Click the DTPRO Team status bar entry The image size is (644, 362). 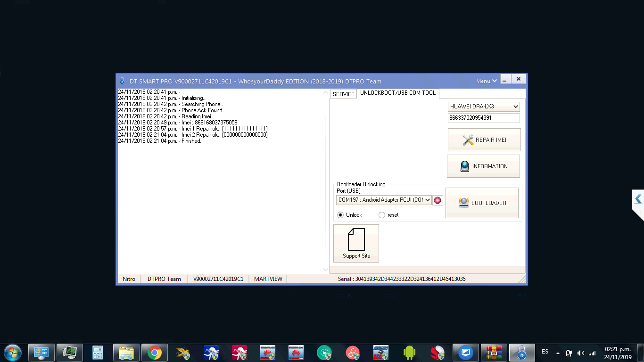[164, 279]
